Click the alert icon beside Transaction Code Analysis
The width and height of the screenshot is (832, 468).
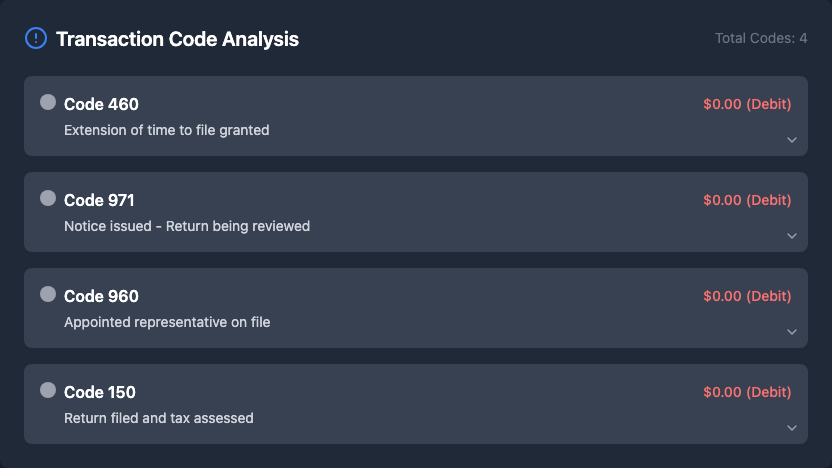click(x=35, y=39)
